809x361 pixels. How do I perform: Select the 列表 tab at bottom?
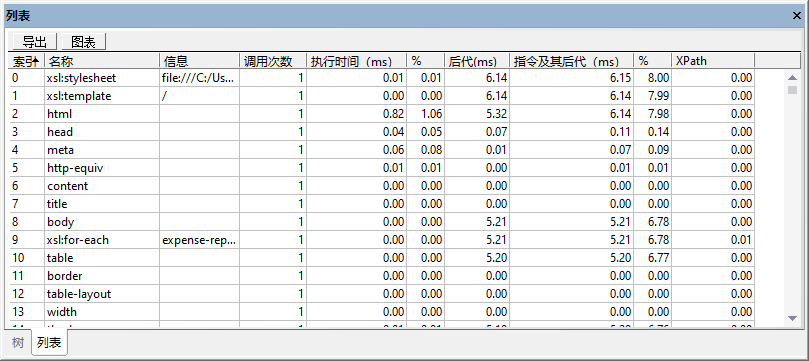[x=50, y=343]
